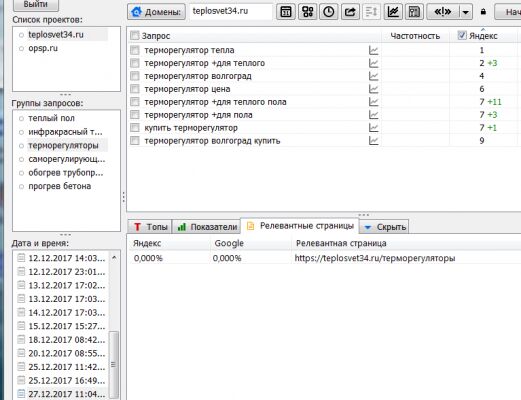Screen dimensions: 521x400
Task: Click the padlock icon in the toolbar
Action: pyautogui.click(x=483, y=12)
